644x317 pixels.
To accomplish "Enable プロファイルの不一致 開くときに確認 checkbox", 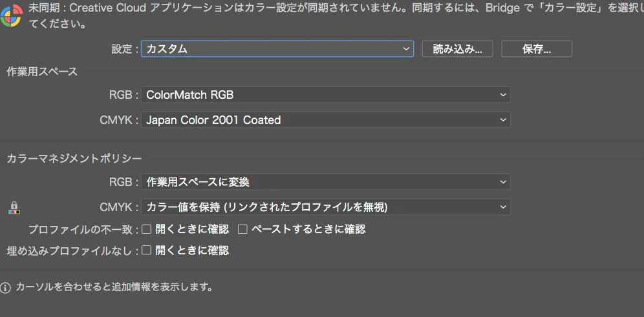I will [147, 229].
